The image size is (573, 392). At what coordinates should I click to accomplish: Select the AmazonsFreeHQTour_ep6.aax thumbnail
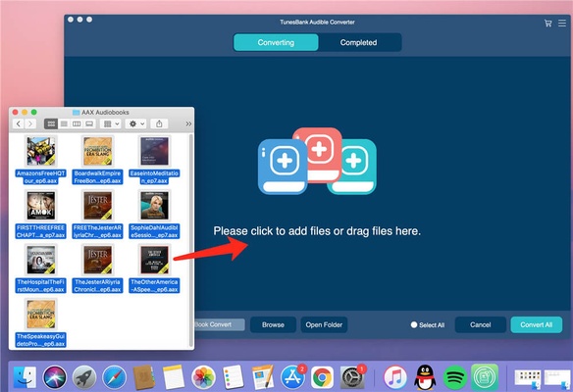pos(41,151)
